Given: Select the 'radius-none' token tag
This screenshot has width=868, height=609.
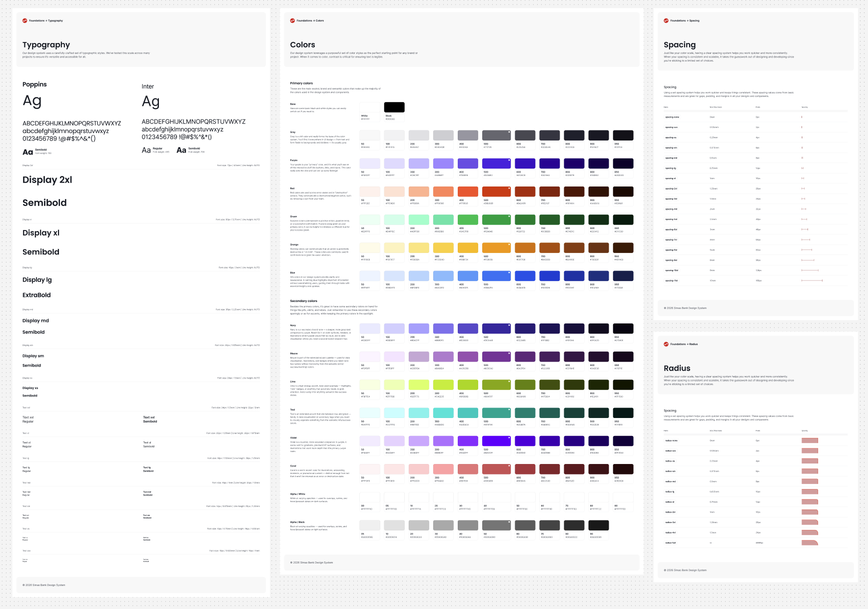Looking at the screenshot, I should [671, 440].
